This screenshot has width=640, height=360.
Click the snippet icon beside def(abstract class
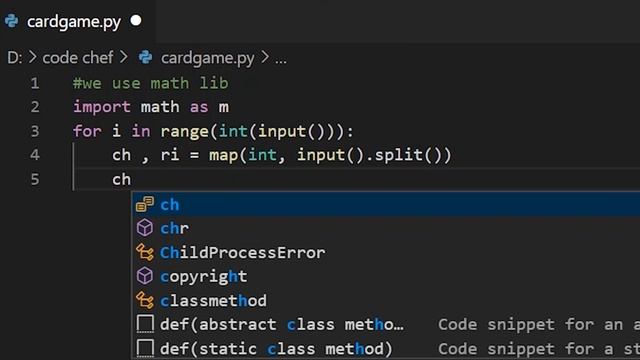(x=145, y=324)
